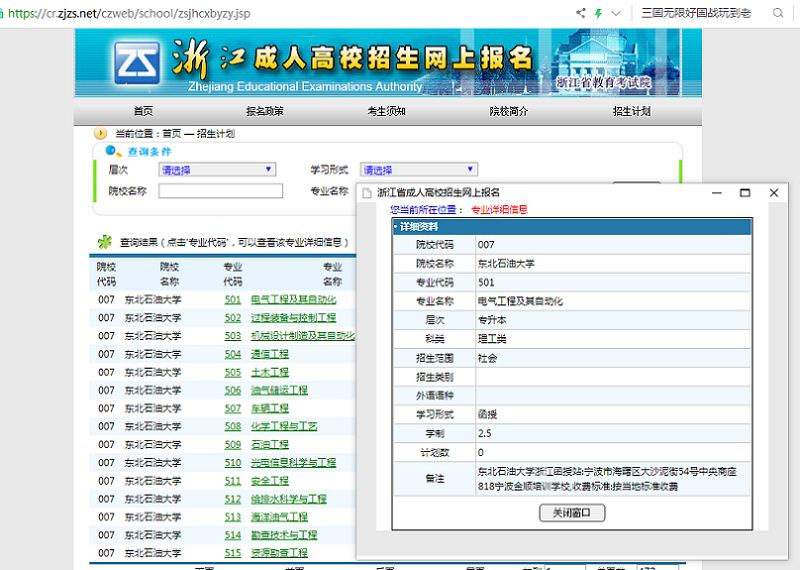This screenshot has height=570, width=800.
Task: Open the chevron dropdown beside the lightning icon
Action: point(616,13)
